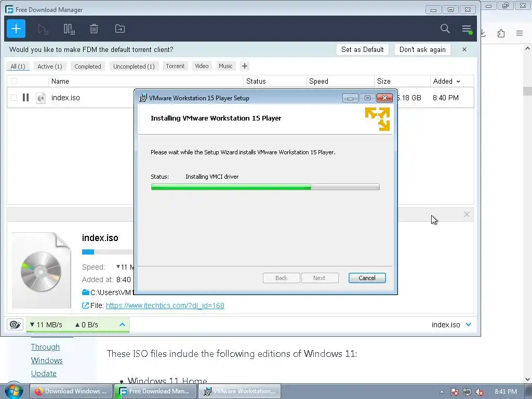
Task: Click the blue plus add download button
Action: [16, 29]
